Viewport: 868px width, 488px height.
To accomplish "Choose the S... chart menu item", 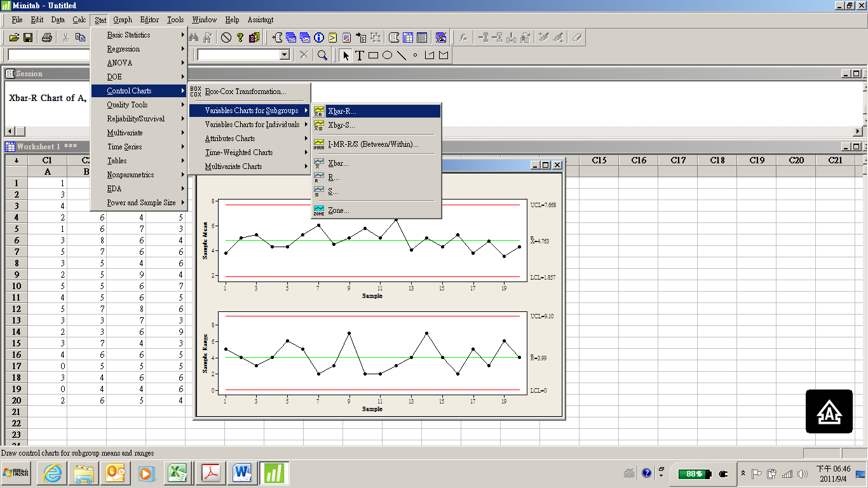I will [376, 191].
